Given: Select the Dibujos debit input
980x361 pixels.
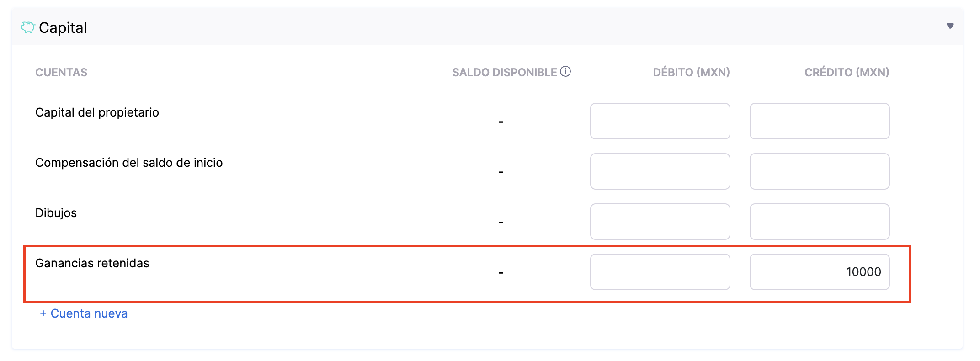Looking at the screenshot, I should (x=660, y=222).
